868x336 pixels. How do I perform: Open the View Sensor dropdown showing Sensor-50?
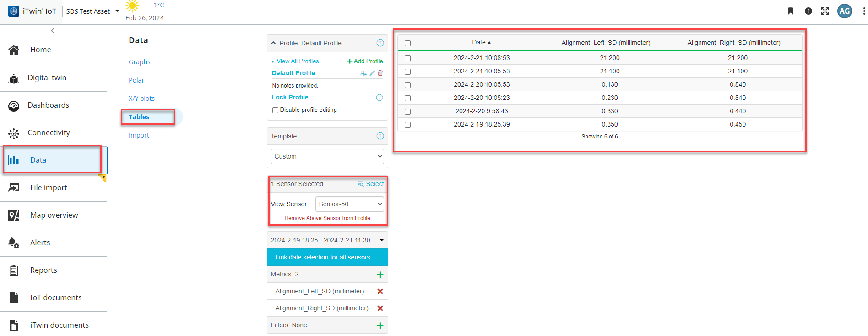(349, 204)
